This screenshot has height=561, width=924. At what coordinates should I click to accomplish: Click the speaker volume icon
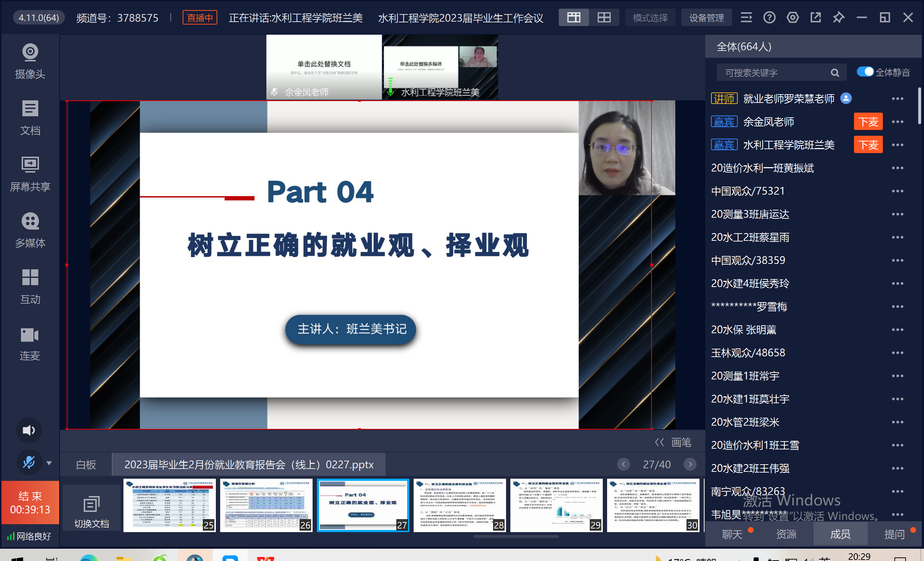29,430
